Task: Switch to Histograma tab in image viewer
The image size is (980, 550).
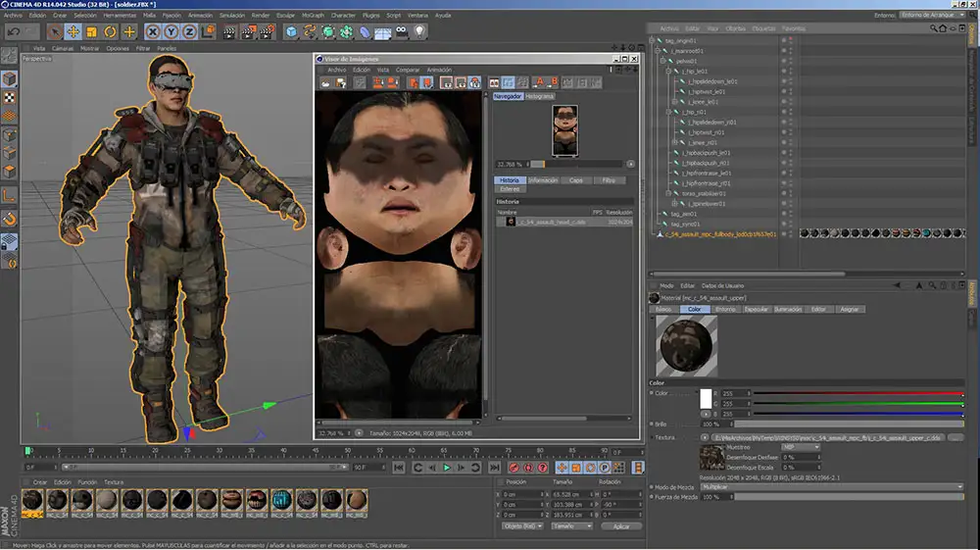Action: tap(539, 96)
